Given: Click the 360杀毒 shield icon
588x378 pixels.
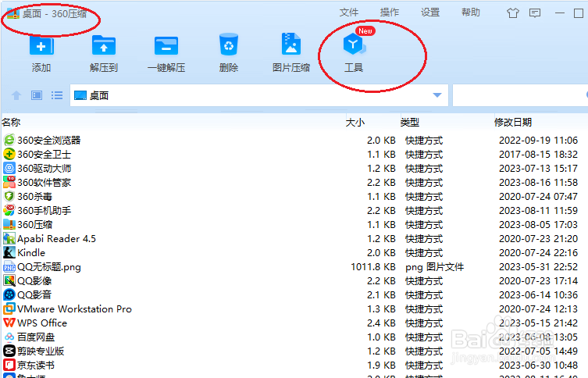Looking at the screenshot, I should coord(9,196).
